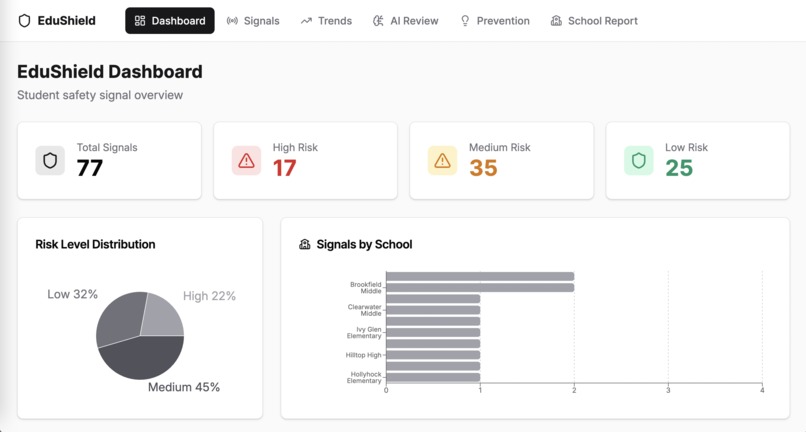Click the AI Review brain icon
The image size is (806, 432).
378,21
